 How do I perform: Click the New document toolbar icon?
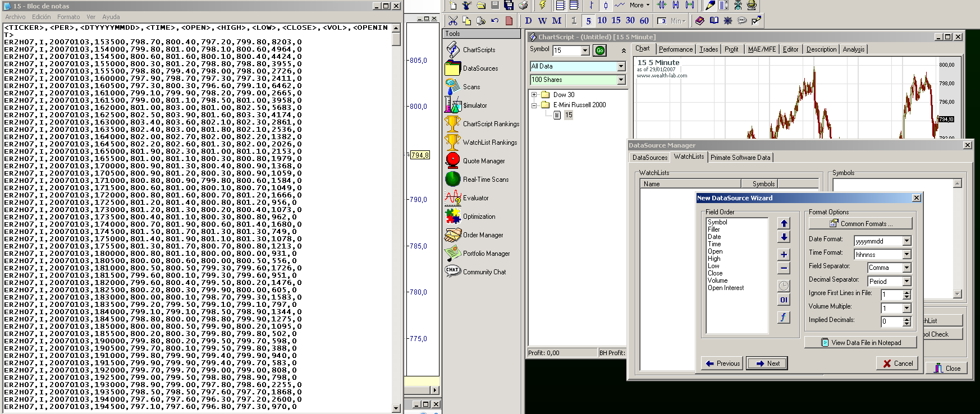pos(453,5)
